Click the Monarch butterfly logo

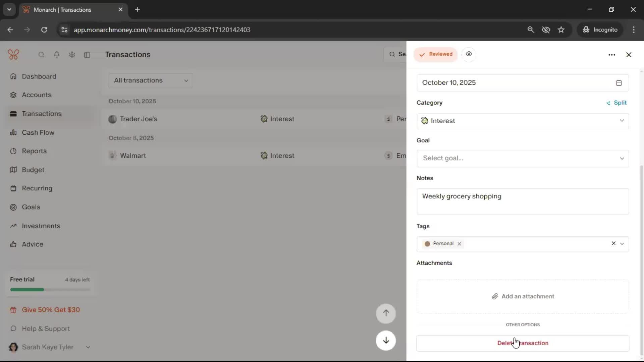point(13,54)
